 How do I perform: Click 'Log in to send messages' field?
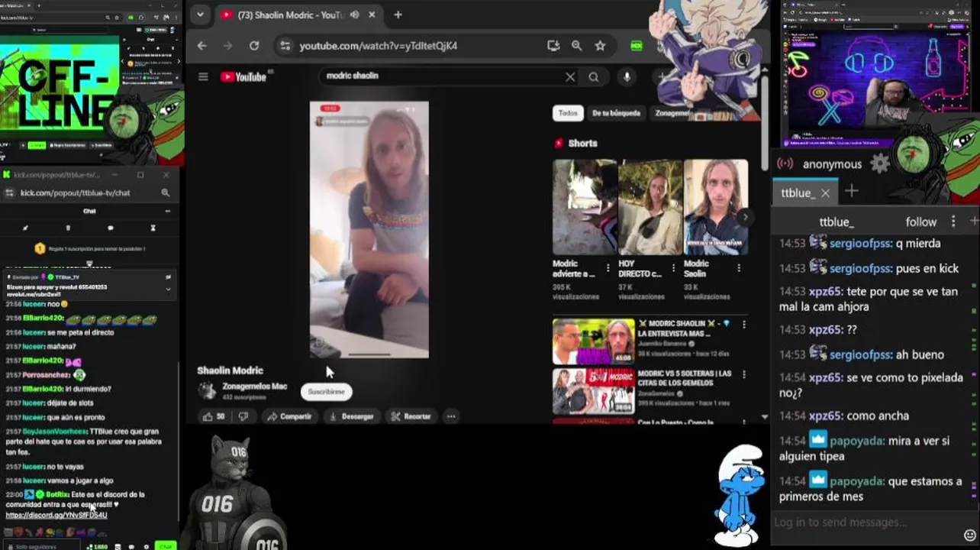pos(866,522)
